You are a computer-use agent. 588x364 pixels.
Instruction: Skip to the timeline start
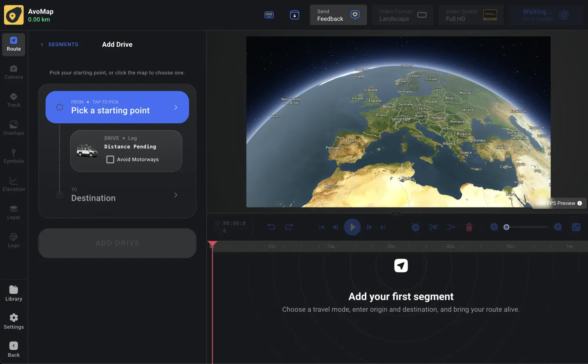[x=321, y=227]
